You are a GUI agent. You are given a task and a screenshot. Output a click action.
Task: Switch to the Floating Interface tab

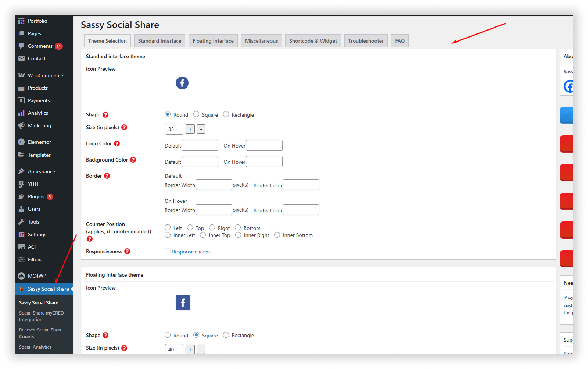click(x=213, y=41)
